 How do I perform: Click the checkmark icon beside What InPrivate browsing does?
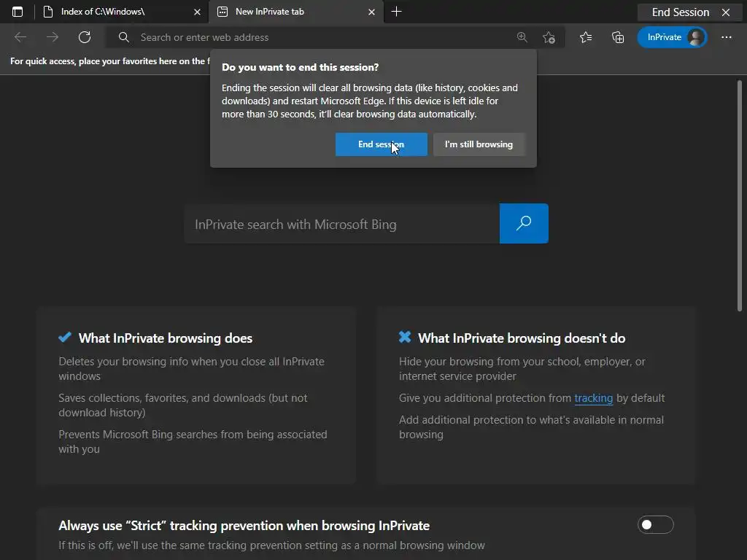tap(65, 337)
